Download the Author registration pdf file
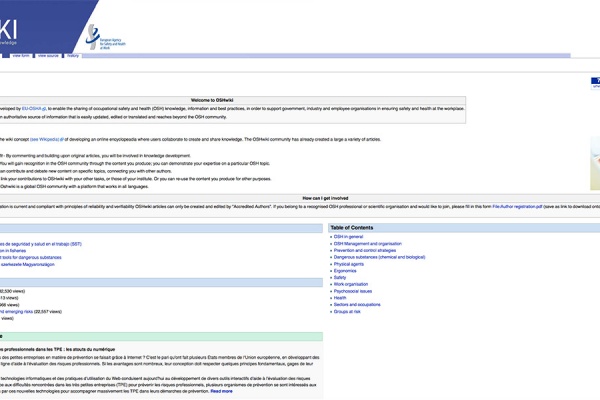Image resolution: width=600 pixels, height=400 pixels. click(520, 206)
